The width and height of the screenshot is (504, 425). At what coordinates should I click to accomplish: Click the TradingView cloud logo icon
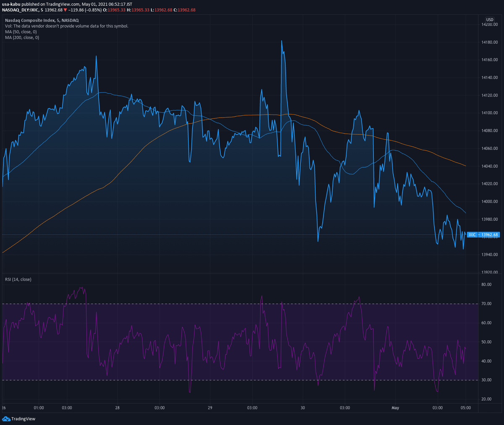[x=6, y=419]
